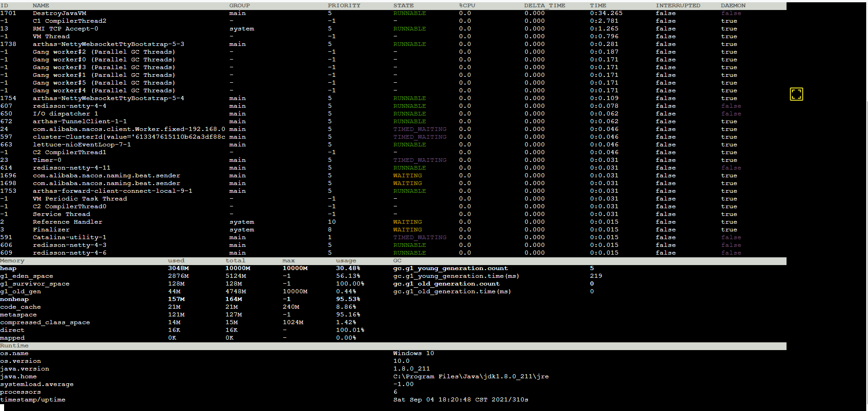Click the compressed_class_space row label
This screenshot has height=411, width=868.
45,322
